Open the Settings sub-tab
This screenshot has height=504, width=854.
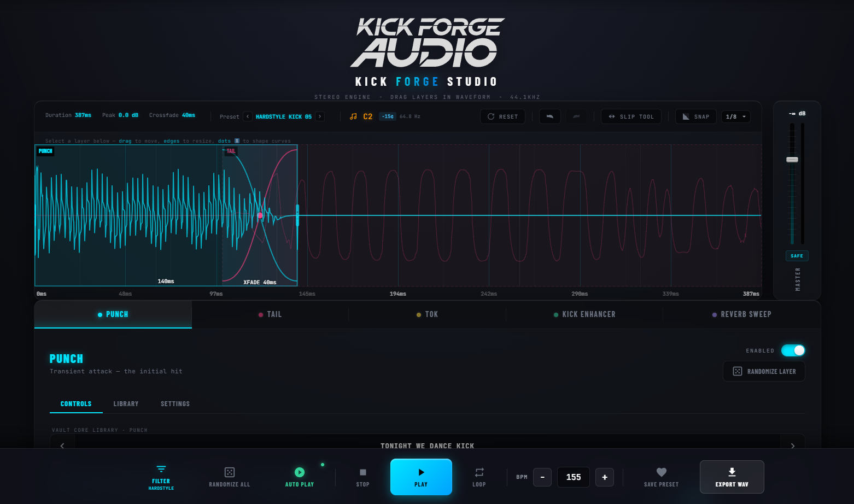tap(175, 404)
